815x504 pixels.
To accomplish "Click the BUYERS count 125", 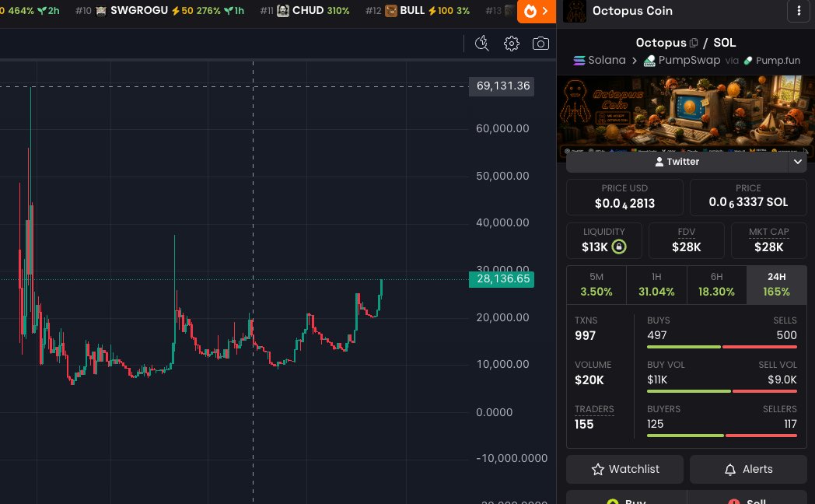I will click(655, 424).
